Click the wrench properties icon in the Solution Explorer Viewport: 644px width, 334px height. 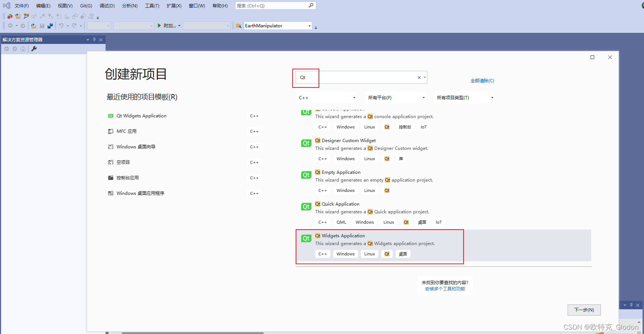pos(34,49)
